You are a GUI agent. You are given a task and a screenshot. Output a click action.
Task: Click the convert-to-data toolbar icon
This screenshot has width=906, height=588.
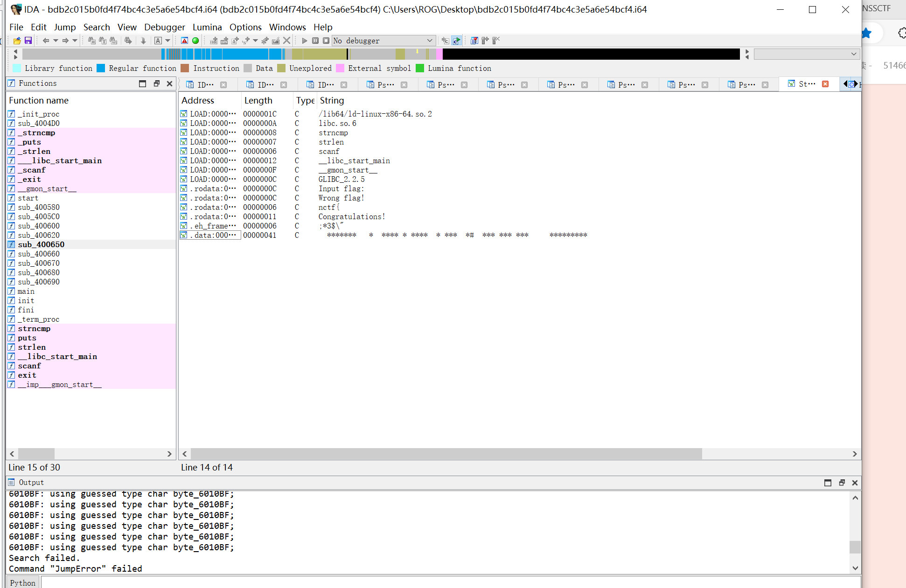click(224, 41)
